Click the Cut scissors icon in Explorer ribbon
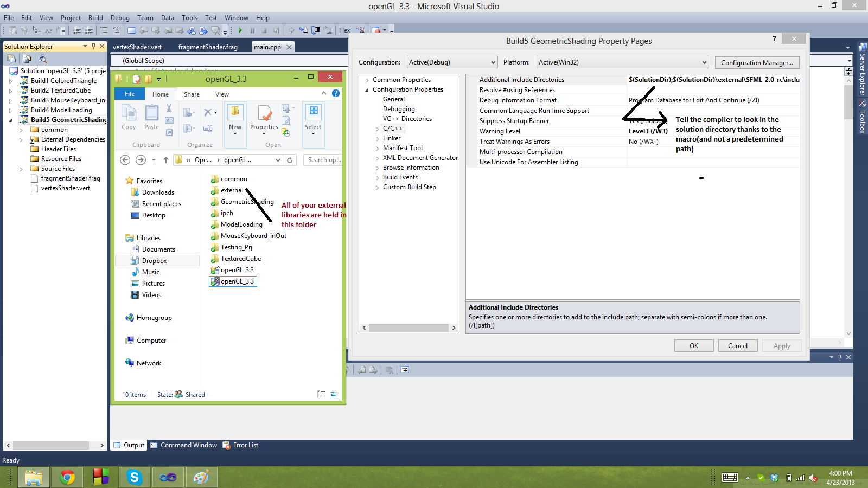This screenshot has height=488, width=868. [169, 108]
